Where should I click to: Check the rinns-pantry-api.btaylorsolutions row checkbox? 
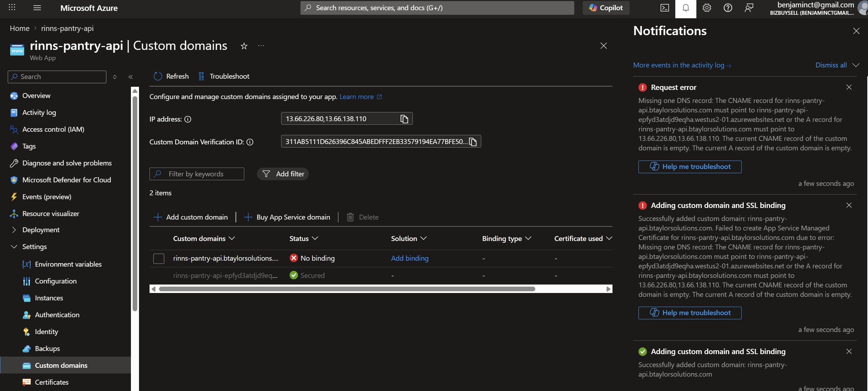click(159, 259)
